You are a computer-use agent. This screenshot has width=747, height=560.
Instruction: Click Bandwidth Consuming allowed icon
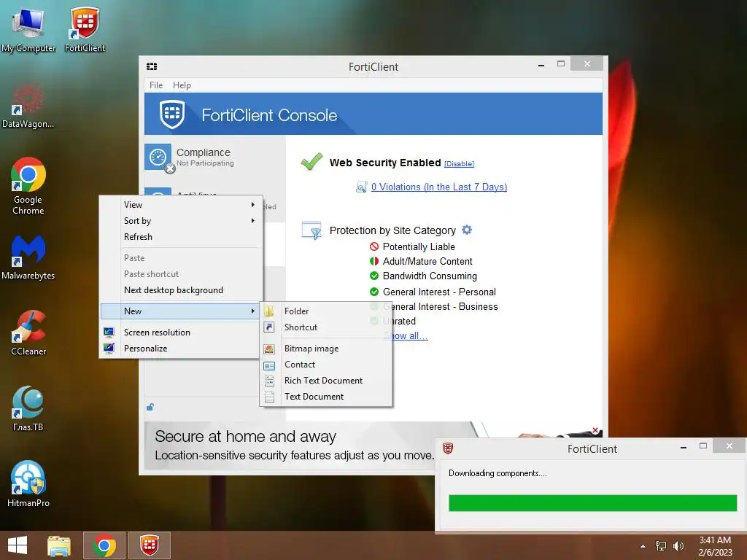click(374, 276)
